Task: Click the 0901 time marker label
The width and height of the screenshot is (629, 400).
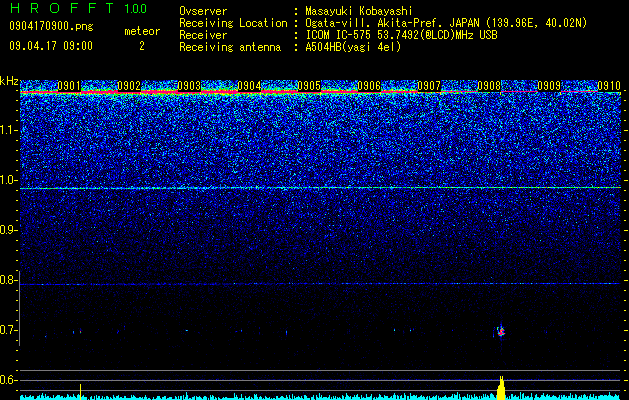Action: pos(69,85)
